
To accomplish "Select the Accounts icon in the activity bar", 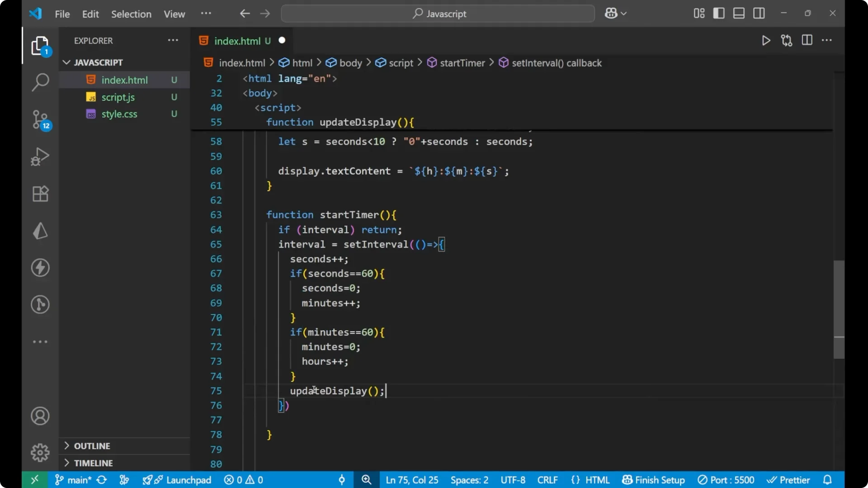I will tap(40, 416).
